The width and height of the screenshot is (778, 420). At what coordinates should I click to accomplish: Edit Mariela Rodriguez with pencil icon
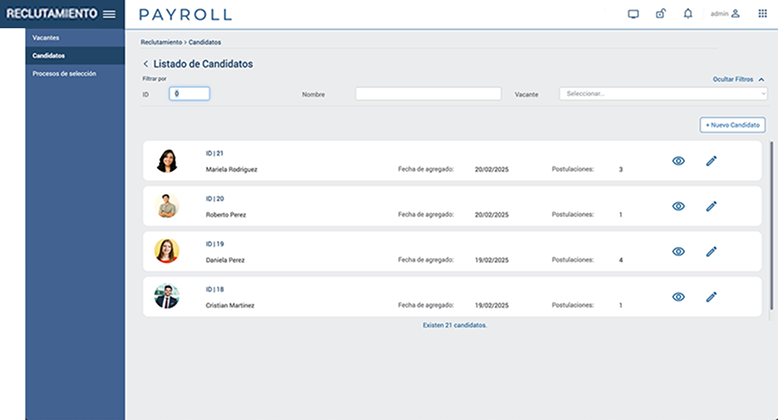click(x=711, y=160)
